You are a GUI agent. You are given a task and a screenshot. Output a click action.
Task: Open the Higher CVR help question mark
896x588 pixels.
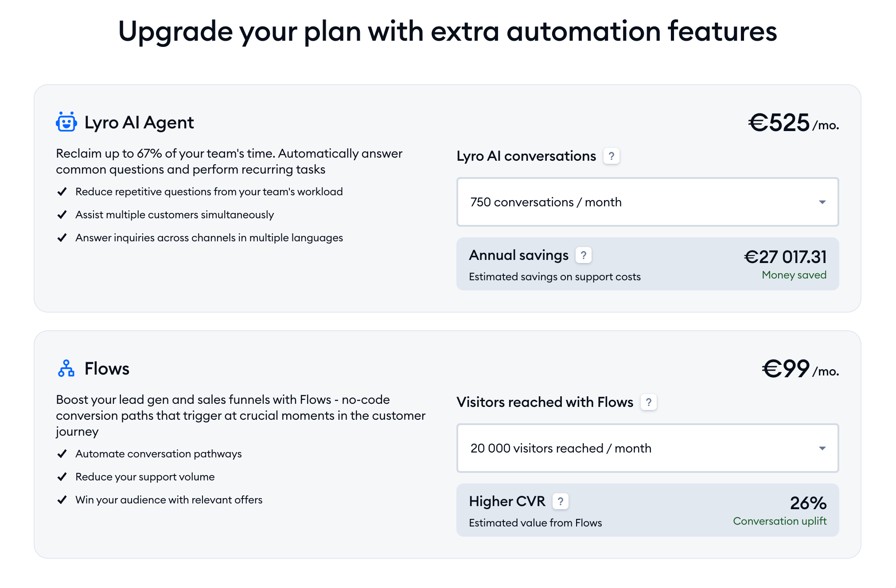(x=560, y=501)
